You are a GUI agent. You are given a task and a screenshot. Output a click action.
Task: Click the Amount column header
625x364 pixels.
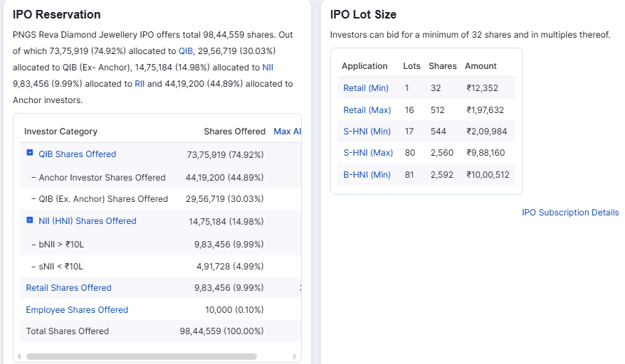[480, 66]
